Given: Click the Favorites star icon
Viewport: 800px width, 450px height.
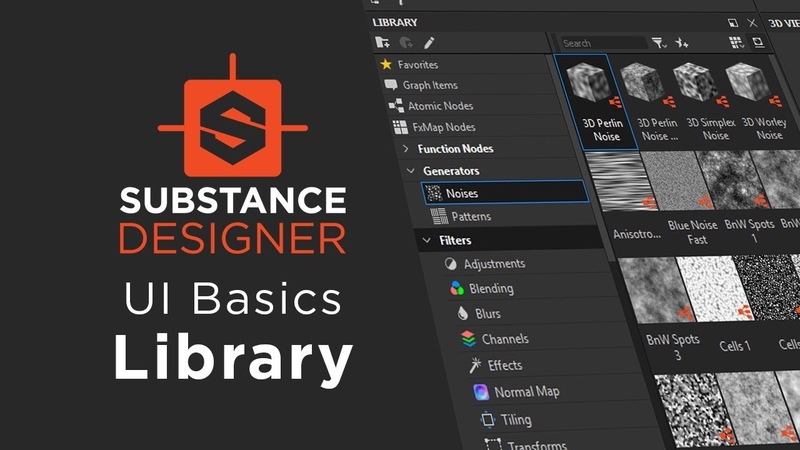Looking at the screenshot, I should click(x=386, y=64).
